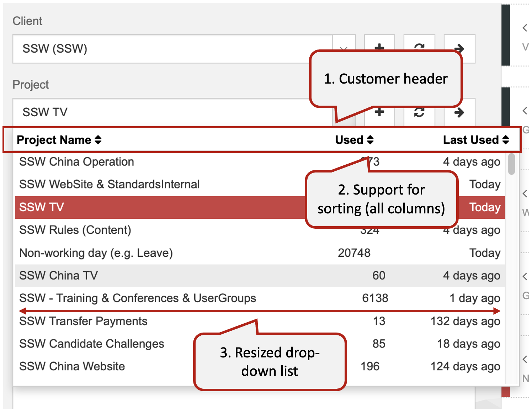Sort the list by Last Used
The width and height of the screenshot is (532, 409).
[x=476, y=140]
